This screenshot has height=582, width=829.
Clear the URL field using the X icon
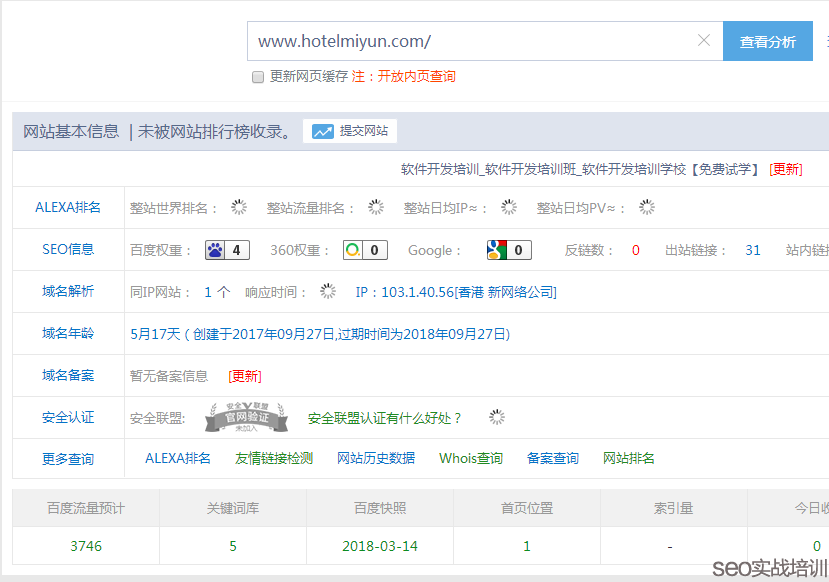tap(704, 41)
